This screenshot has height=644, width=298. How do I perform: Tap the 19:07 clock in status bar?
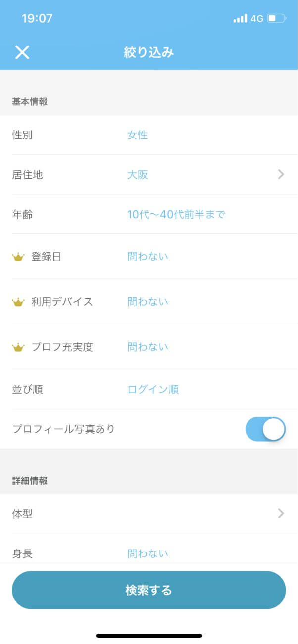tap(37, 19)
